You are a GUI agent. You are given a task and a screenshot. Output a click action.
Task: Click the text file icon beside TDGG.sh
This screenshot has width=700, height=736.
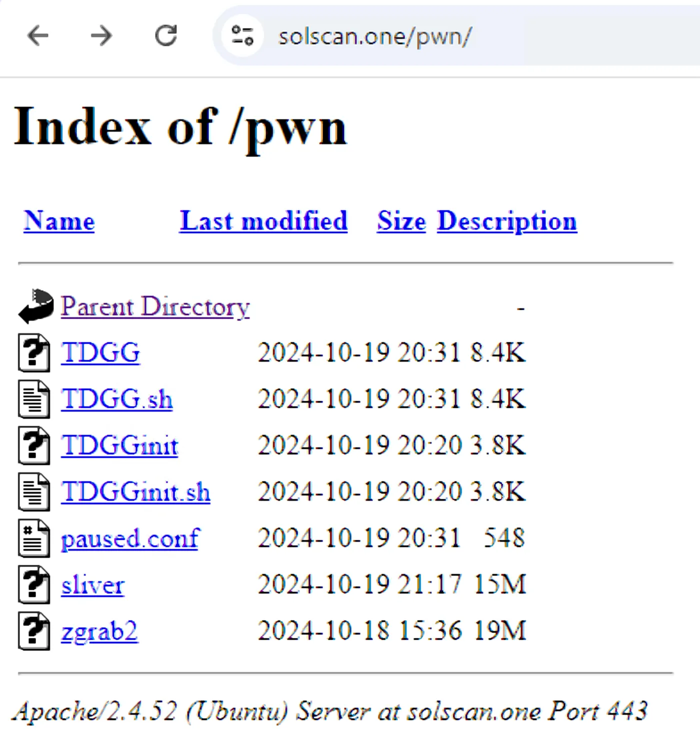[x=34, y=399]
